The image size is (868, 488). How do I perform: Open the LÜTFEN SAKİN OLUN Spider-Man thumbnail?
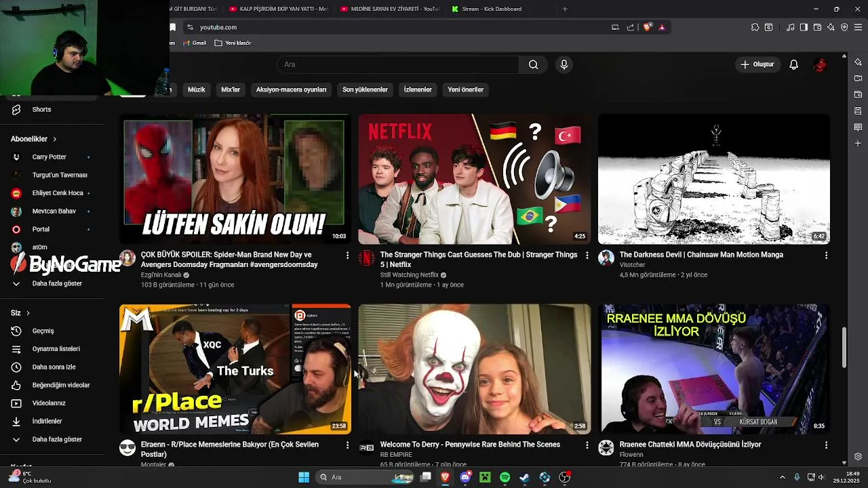[235, 179]
